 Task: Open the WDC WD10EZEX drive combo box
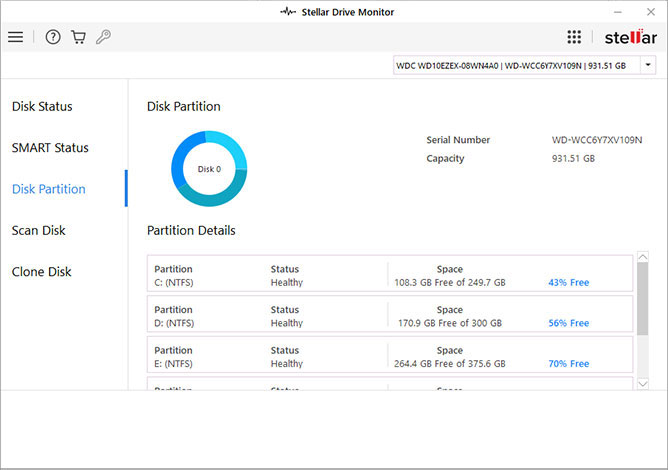[x=524, y=65]
